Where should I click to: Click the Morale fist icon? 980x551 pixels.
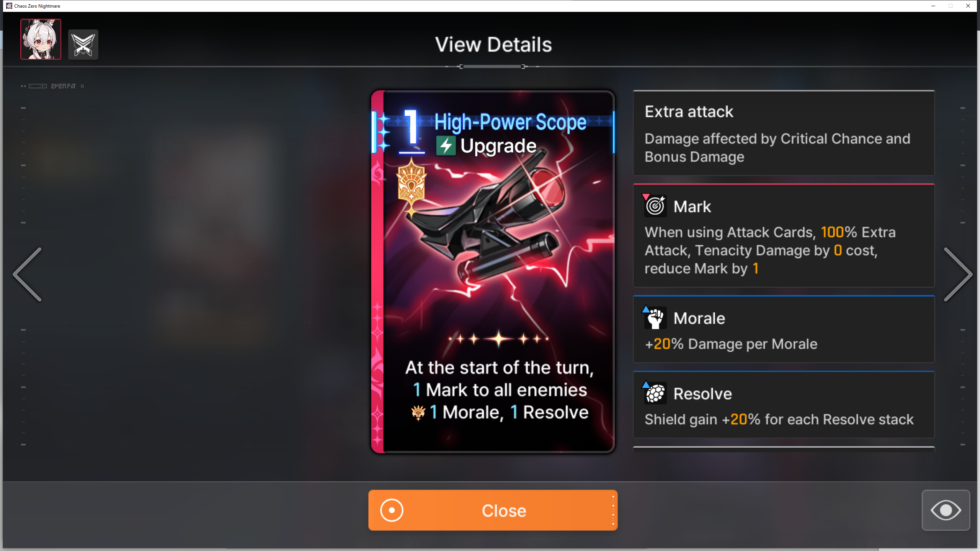(655, 318)
